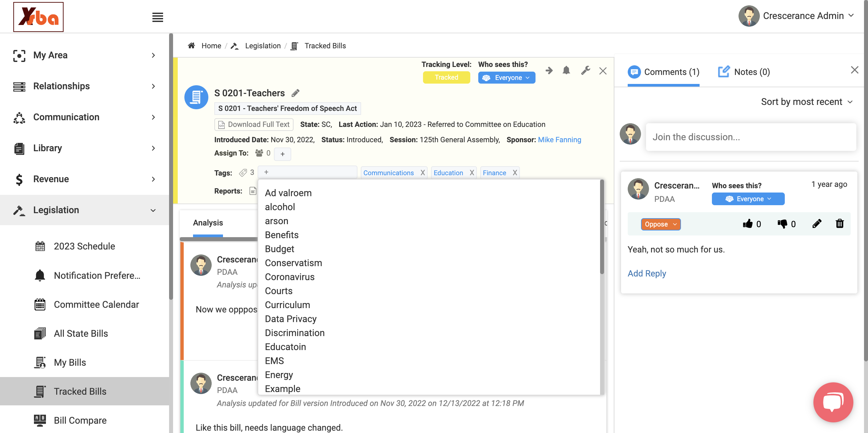Open comment's Everyone visibility dropdown
The width and height of the screenshot is (868, 433).
tap(748, 199)
